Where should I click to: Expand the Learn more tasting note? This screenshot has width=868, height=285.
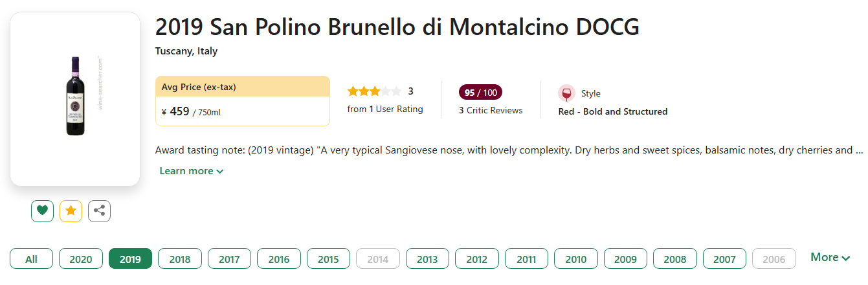point(191,171)
